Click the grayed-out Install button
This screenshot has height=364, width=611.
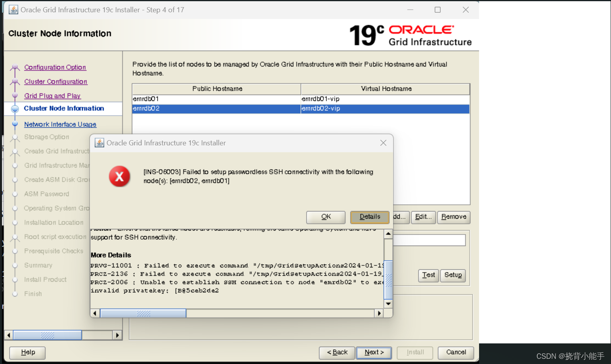point(415,353)
